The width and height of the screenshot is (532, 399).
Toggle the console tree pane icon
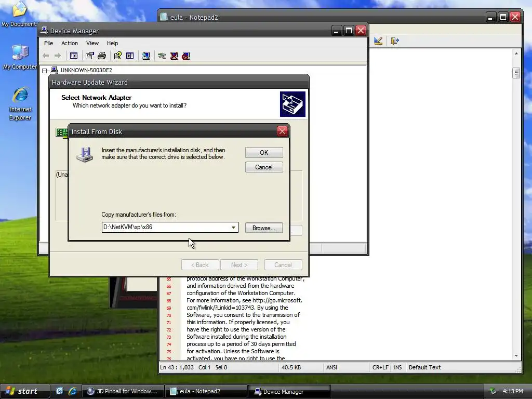74,56
